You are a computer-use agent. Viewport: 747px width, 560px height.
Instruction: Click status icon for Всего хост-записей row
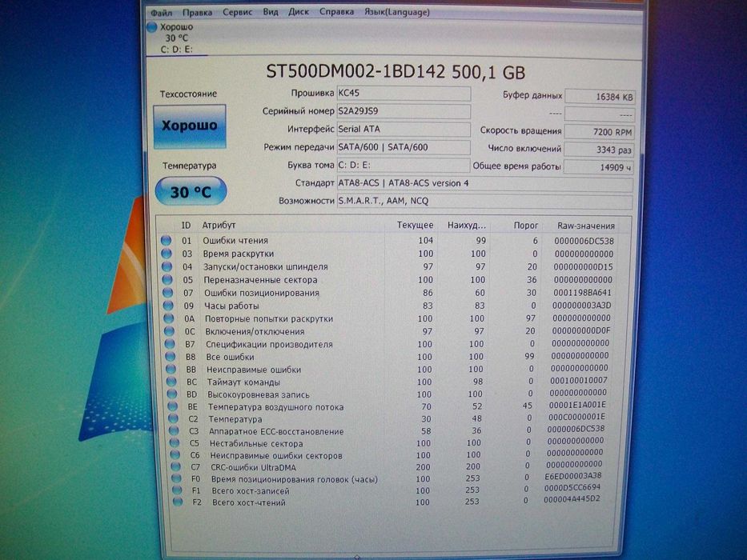point(177,490)
